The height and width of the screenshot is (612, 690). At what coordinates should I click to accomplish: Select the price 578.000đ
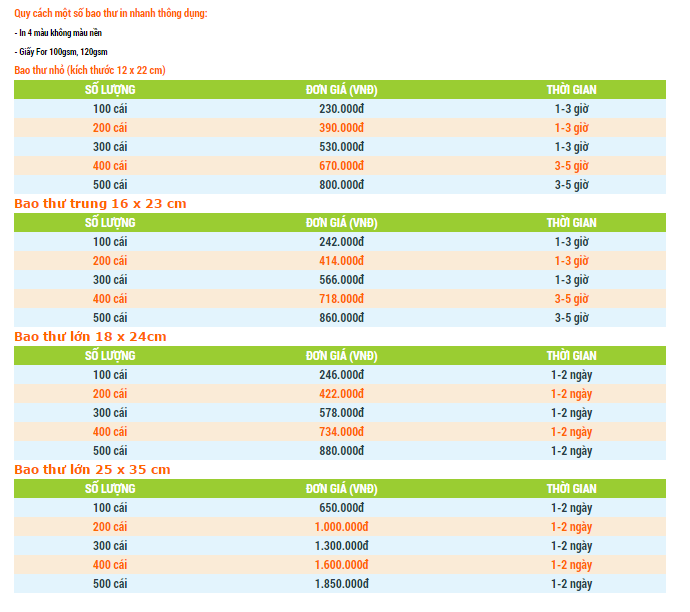coord(342,413)
